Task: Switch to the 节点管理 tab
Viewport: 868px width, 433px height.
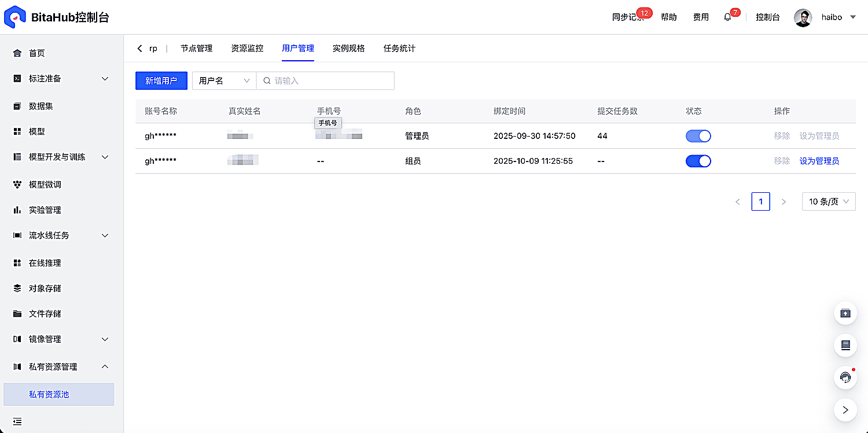Action: pyautogui.click(x=196, y=49)
